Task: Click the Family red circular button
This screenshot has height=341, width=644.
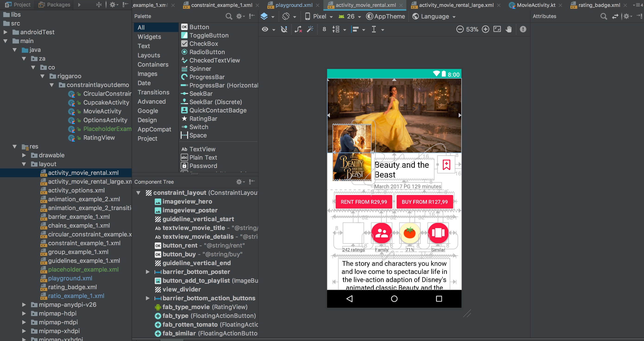Action: pyautogui.click(x=382, y=233)
